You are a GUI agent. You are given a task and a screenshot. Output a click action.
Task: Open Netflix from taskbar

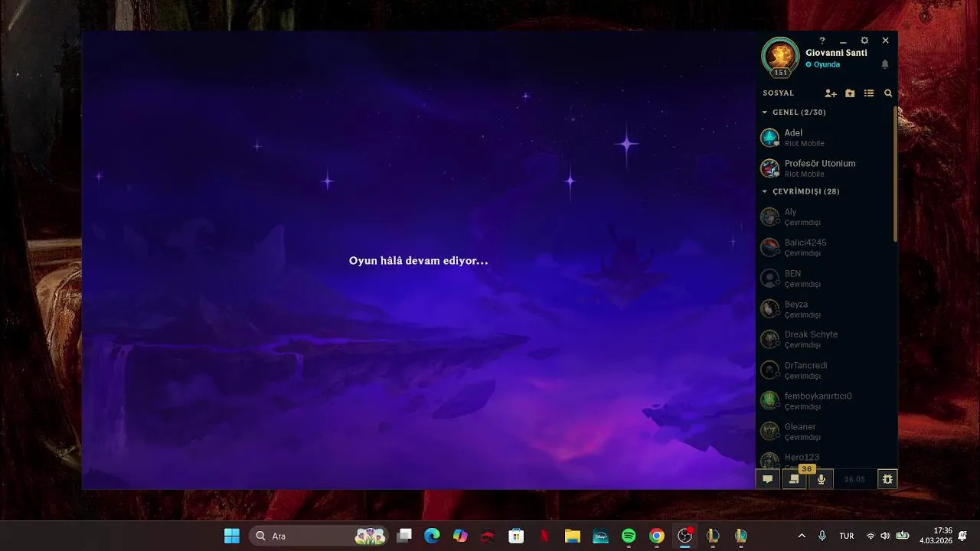click(544, 536)
